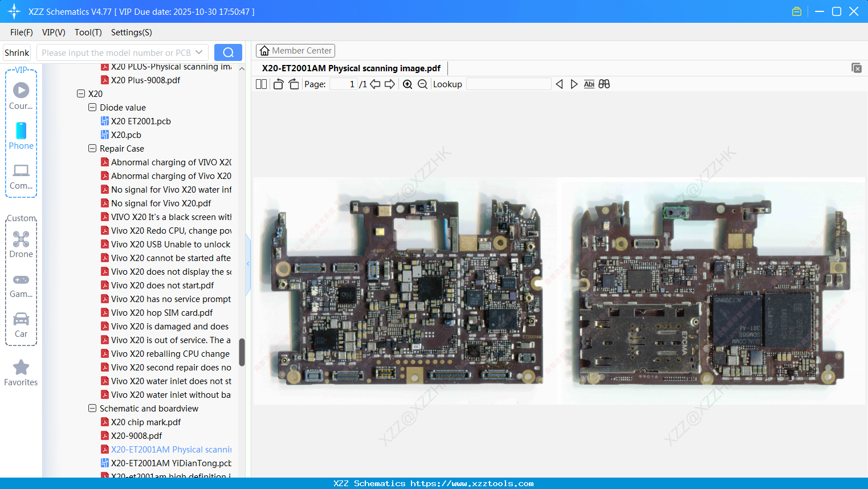Rotate the scanned board image left

click(278, 84)
